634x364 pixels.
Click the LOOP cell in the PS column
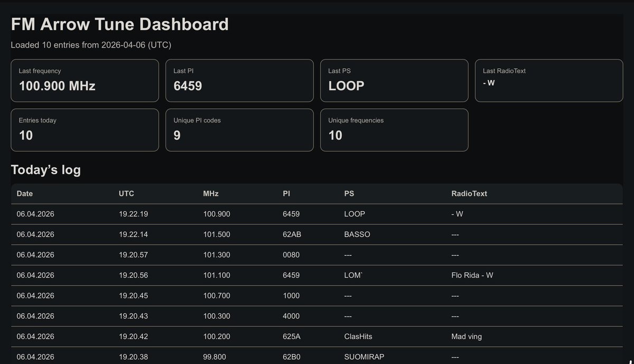click(x=355, y=214)
